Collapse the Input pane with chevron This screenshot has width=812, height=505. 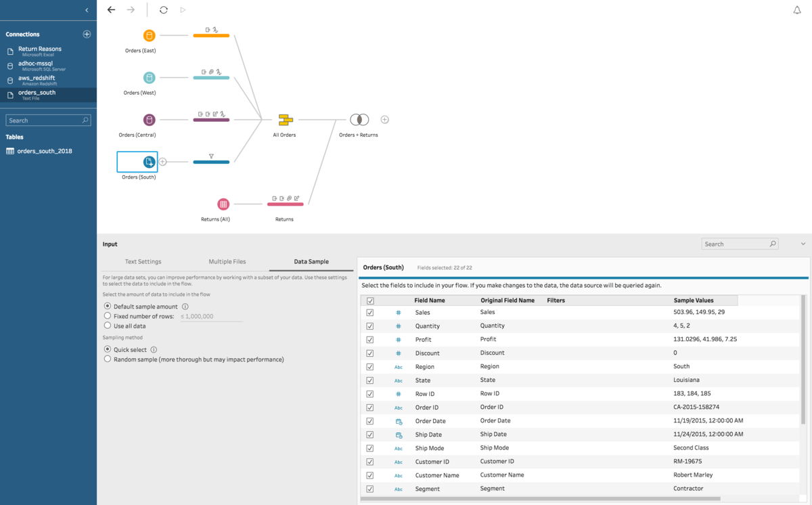803,244
